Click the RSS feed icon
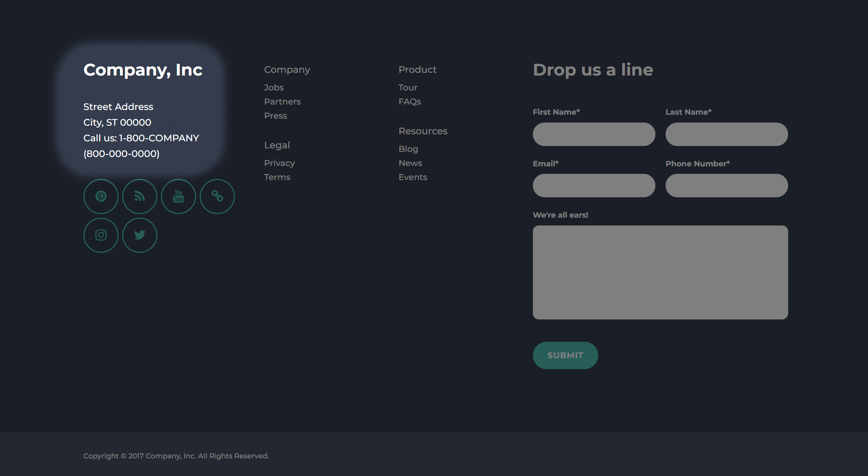The width and height of the screenshot is (868, 476). pyautogui.click(x=140, y=197)
